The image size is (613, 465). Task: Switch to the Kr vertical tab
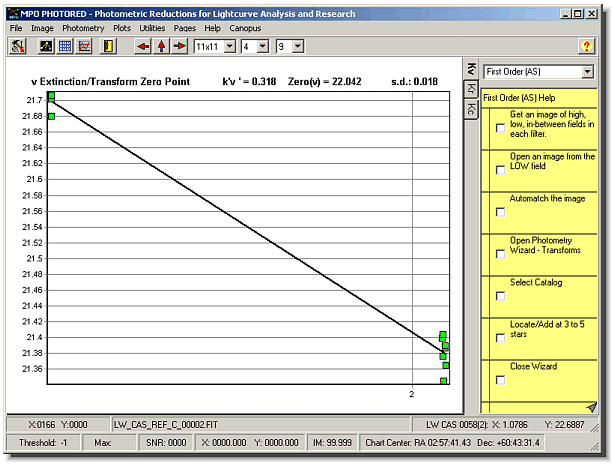[471, 89]
